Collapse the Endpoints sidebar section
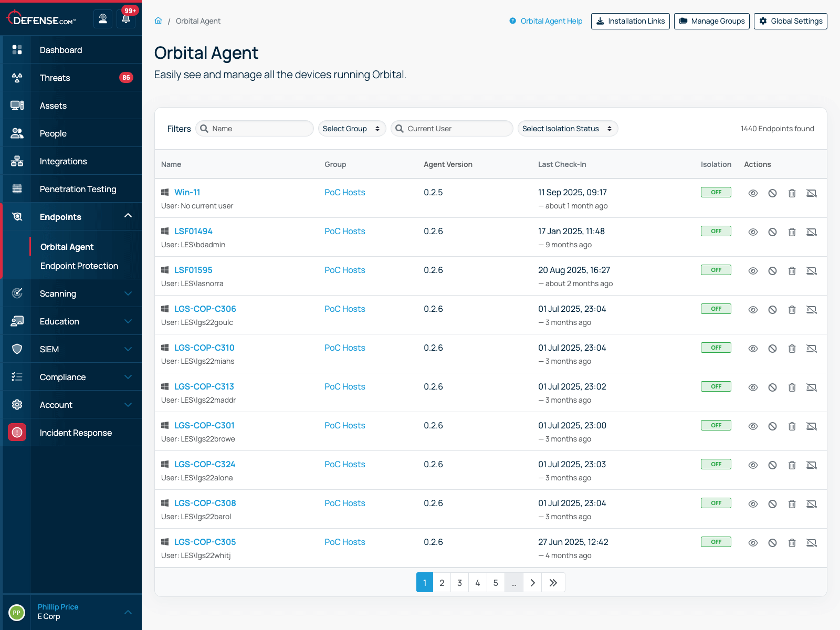The image size is (840, 630). [x=128, y=216]
